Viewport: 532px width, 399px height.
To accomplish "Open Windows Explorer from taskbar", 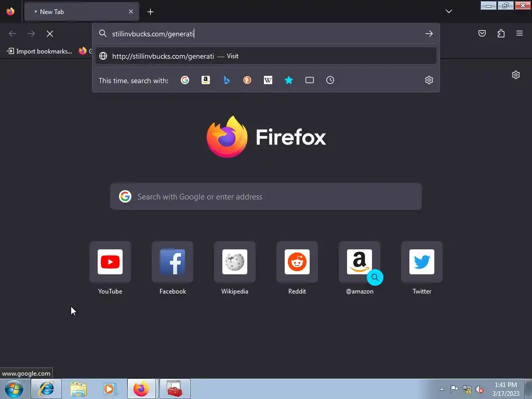I will tap(78, 389).
